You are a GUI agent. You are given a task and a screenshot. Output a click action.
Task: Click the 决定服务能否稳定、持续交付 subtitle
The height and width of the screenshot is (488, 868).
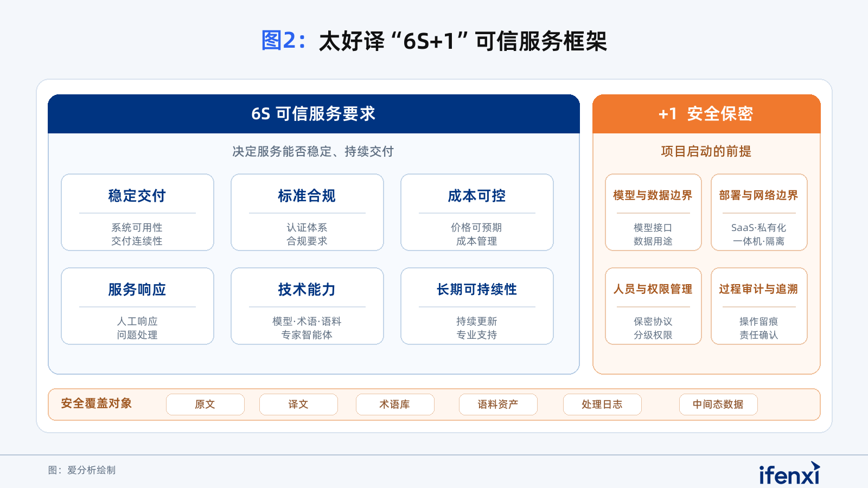coord(313,152)
